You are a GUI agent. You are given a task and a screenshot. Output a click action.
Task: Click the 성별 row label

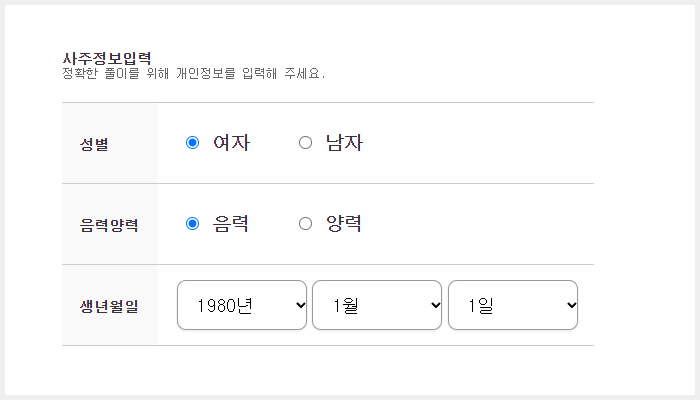click(94, 144)
